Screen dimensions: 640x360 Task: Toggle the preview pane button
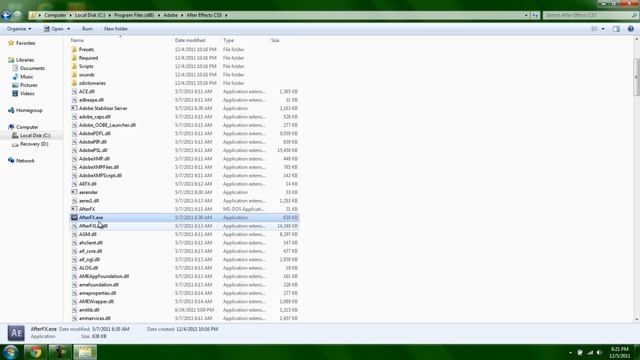[x=616, y=29]
